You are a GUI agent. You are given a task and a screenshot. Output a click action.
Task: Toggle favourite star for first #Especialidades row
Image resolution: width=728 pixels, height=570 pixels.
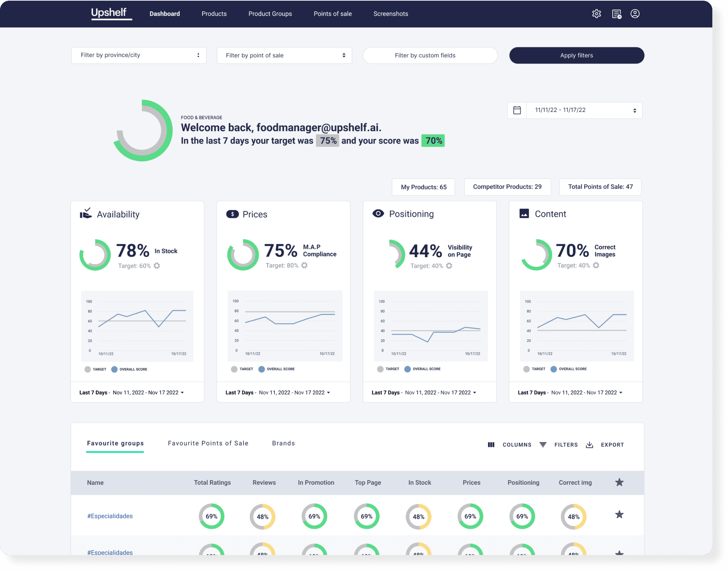619,514
